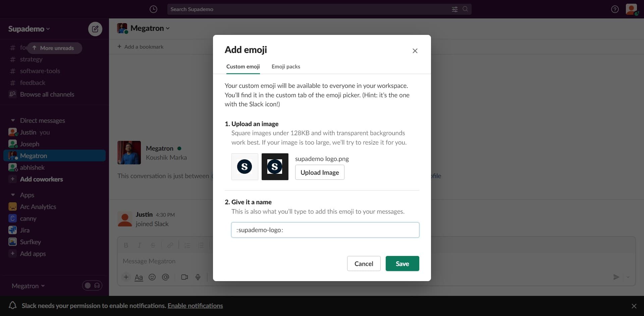Click the Upload Image button

click(x=320, y=172)
